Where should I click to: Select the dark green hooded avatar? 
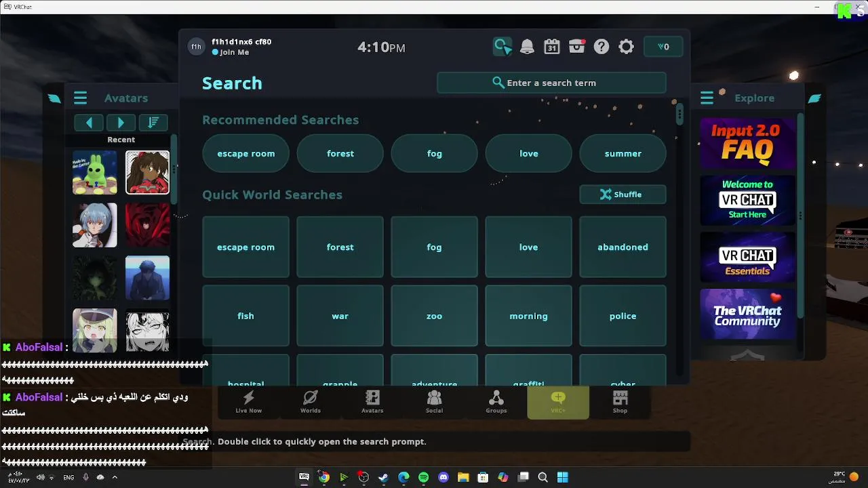coord(95,278)
